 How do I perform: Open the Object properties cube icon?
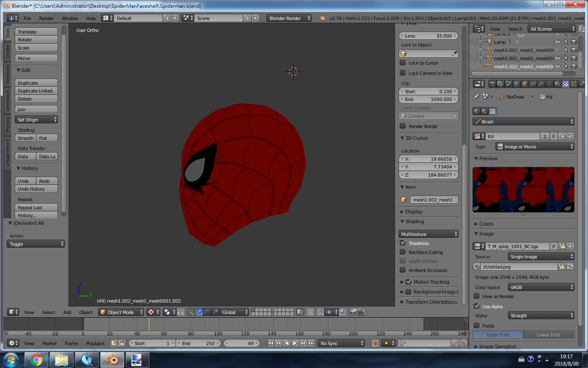(x=525, y=84)
